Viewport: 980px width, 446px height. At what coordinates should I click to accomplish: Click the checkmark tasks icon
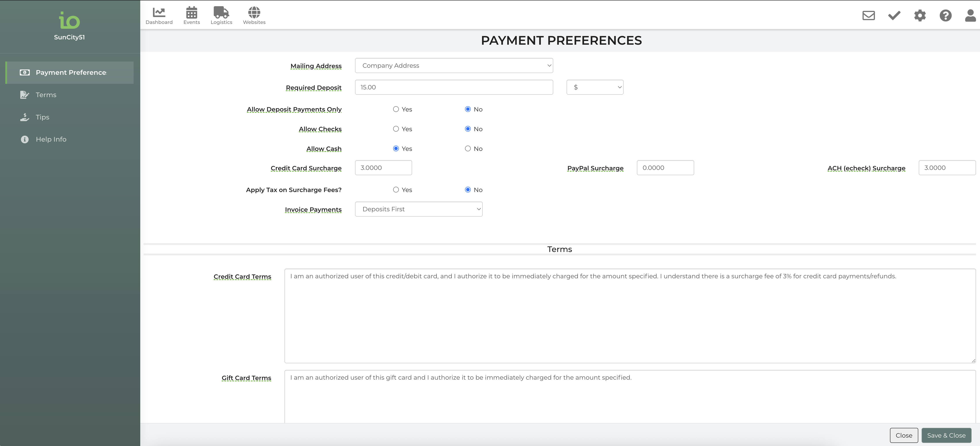click(894, 16)
